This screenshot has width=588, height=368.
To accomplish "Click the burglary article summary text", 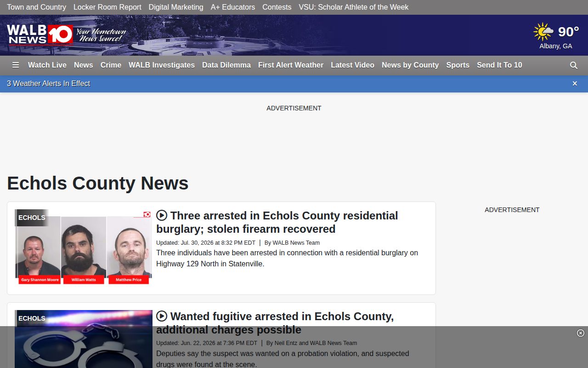I will pos(287,258).
